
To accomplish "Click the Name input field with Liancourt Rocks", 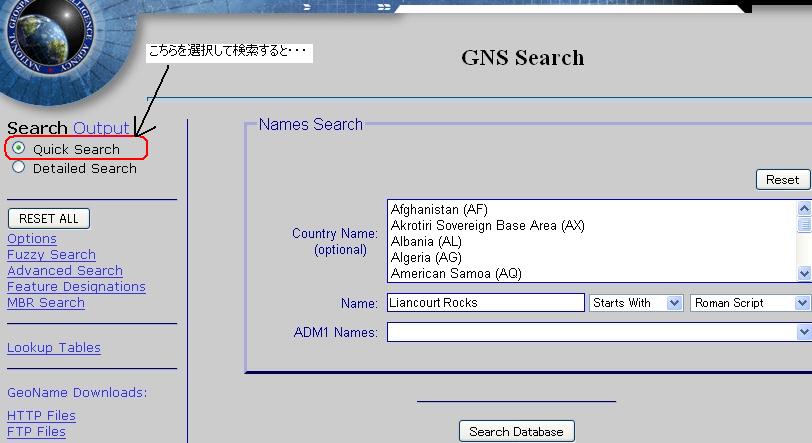I will coord(486,303).
